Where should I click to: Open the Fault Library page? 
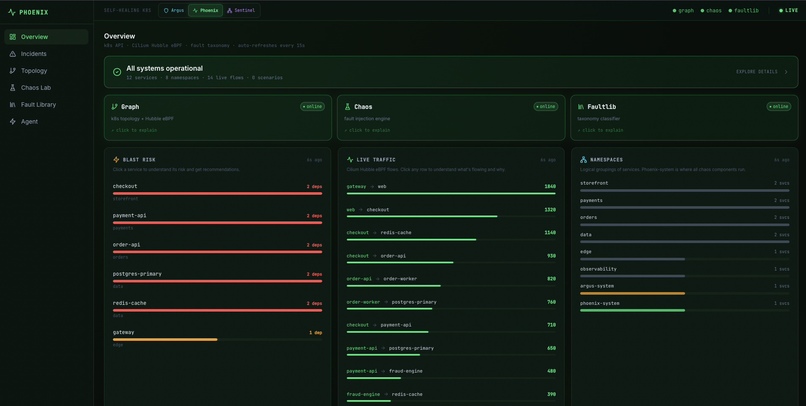tap(46, 105)
